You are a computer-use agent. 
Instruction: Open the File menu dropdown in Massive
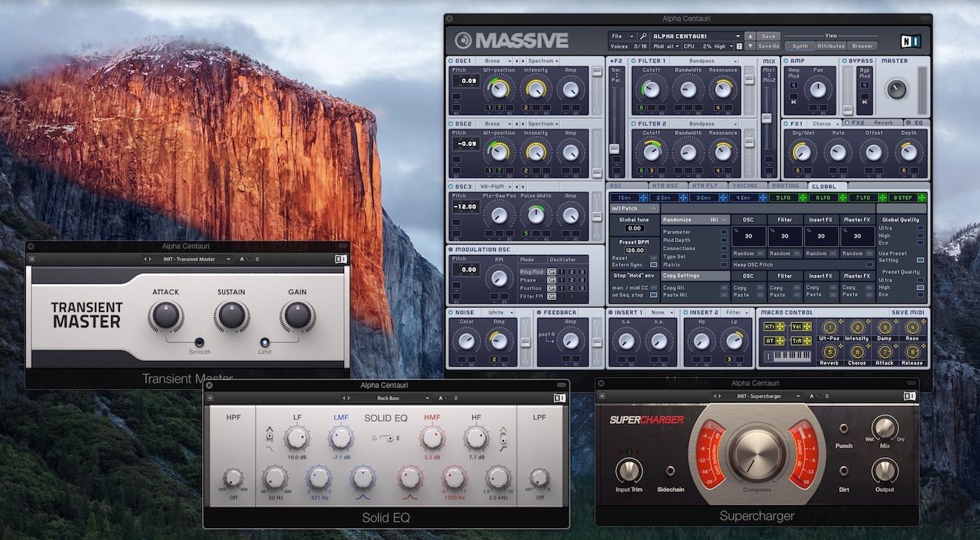[622, 36]
